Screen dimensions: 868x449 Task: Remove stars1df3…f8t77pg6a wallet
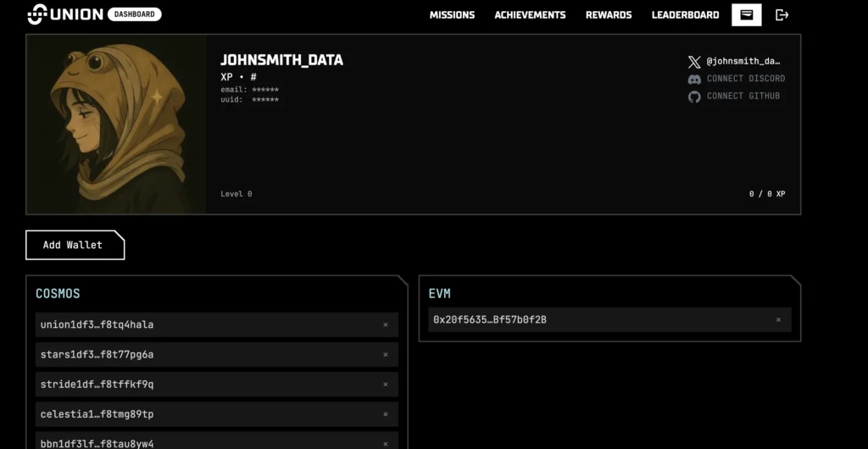click(x=386, y=354)
